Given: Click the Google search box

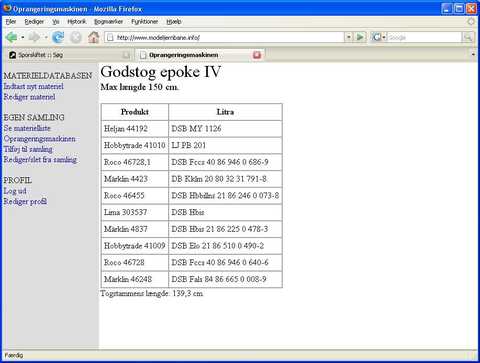Looking at the screenshot, I should pos(424,37).
